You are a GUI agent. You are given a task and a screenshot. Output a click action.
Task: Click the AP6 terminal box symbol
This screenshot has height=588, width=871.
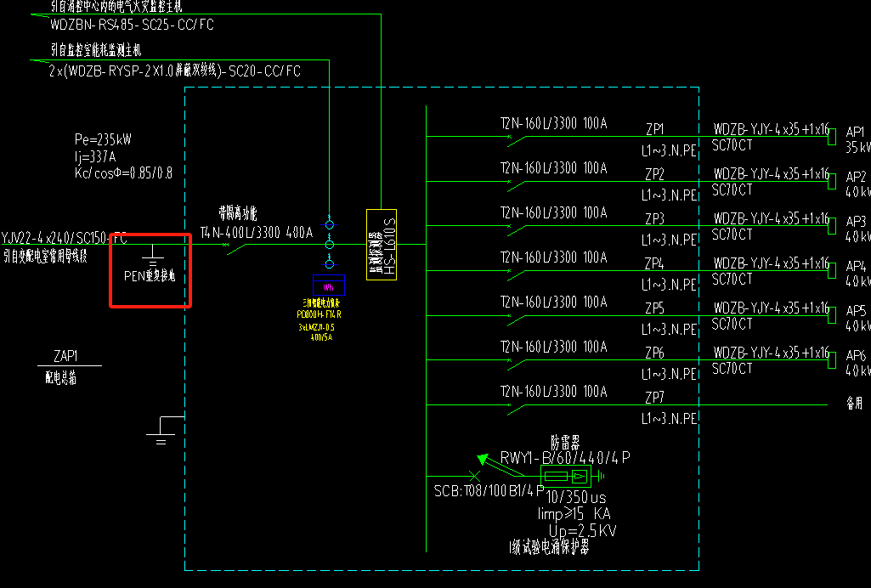pyautogui.click(x=832, y=360)
